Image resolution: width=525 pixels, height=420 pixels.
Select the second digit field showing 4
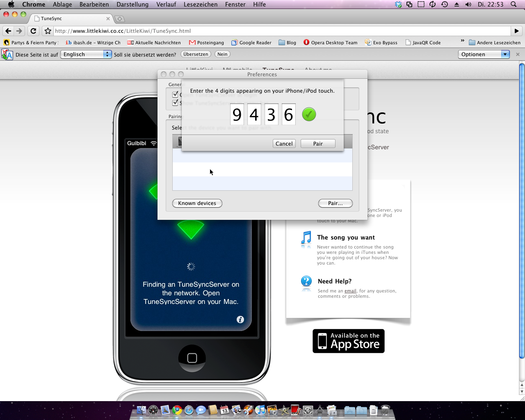[254, 114]
